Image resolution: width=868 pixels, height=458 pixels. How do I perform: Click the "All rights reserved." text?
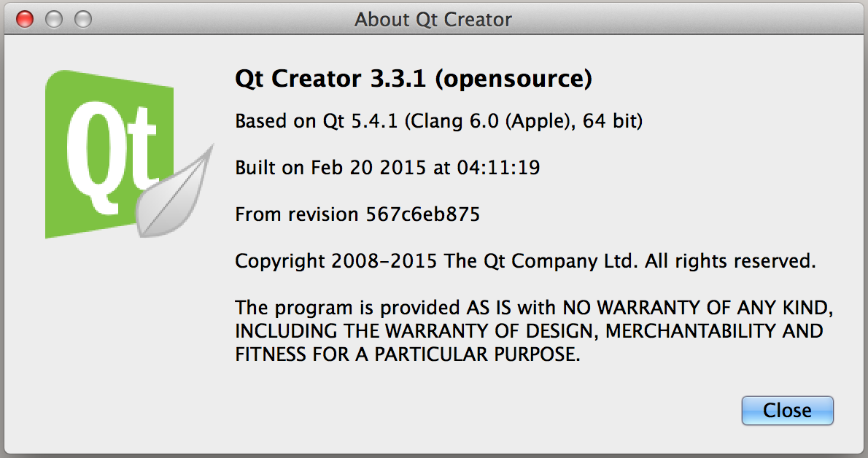click(x=731, y=261)
